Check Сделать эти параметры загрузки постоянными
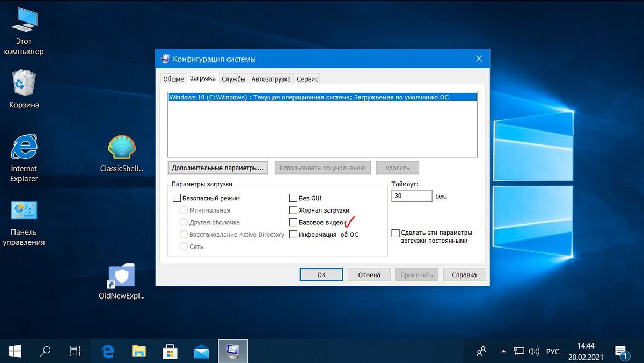 (396, 233)
